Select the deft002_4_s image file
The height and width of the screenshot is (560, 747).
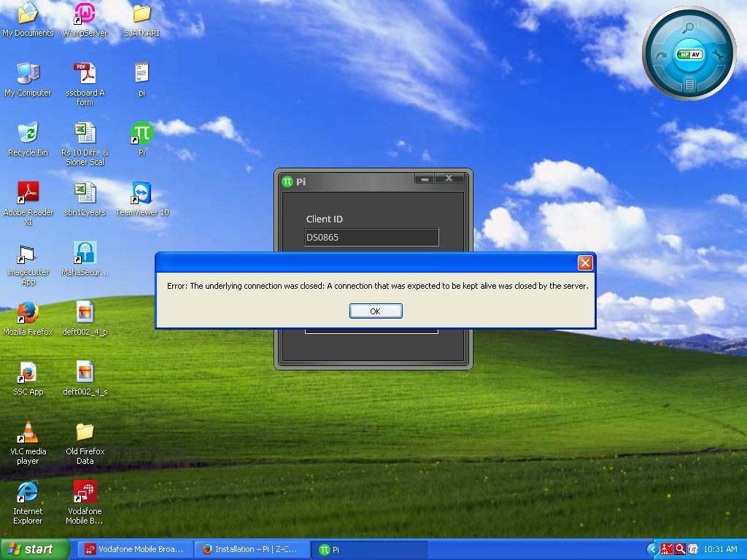pyautogui.click(x=85, y=378)
